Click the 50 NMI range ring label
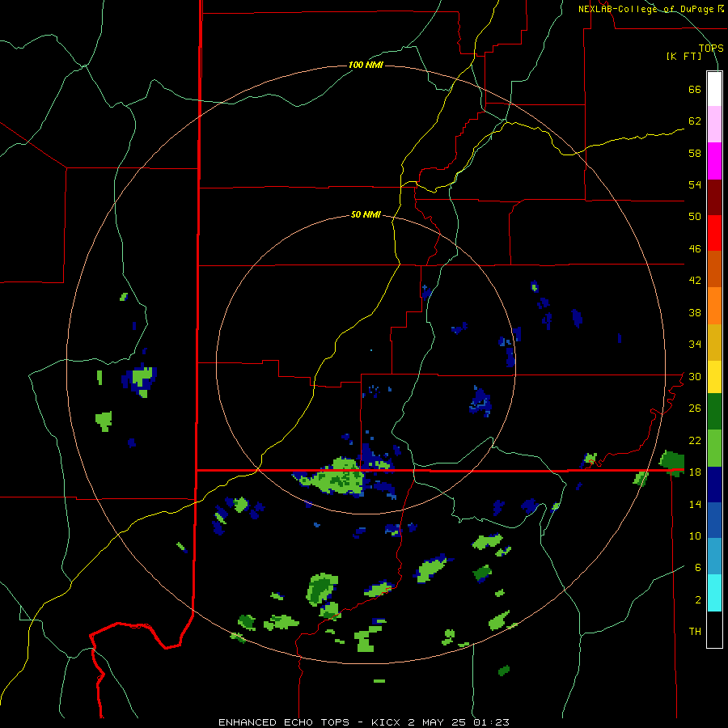Viewport: 728px width, 728px height. 366,214
